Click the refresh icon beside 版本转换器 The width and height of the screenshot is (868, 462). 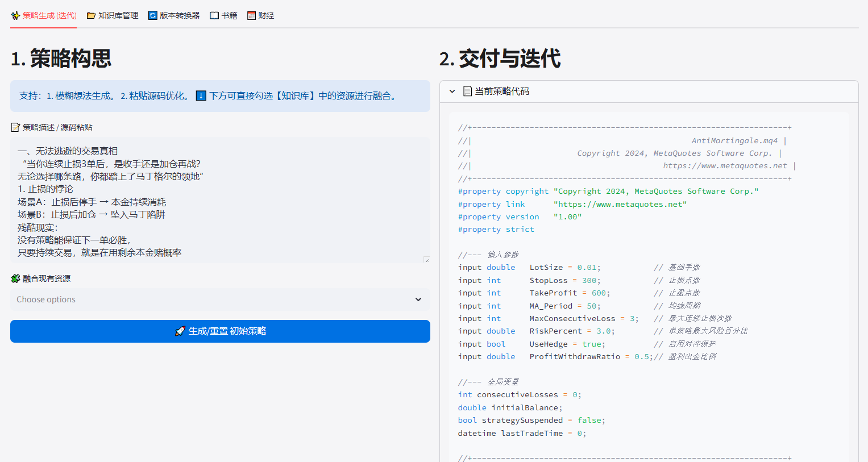point(152,15)
